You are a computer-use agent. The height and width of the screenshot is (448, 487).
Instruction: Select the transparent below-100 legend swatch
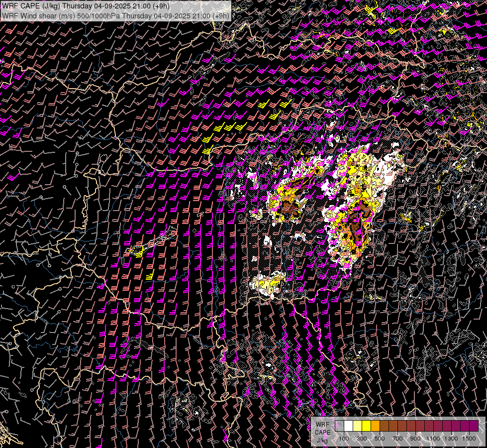[x=339, y=426]
